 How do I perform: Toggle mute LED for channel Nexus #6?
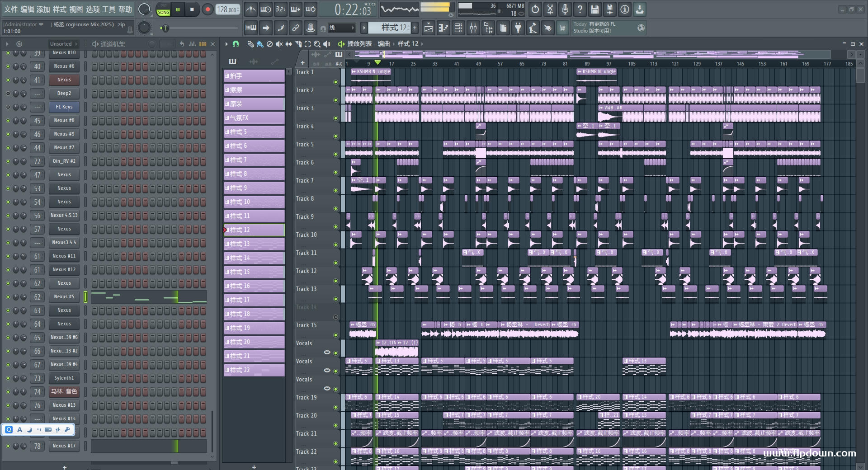point(8,66)
